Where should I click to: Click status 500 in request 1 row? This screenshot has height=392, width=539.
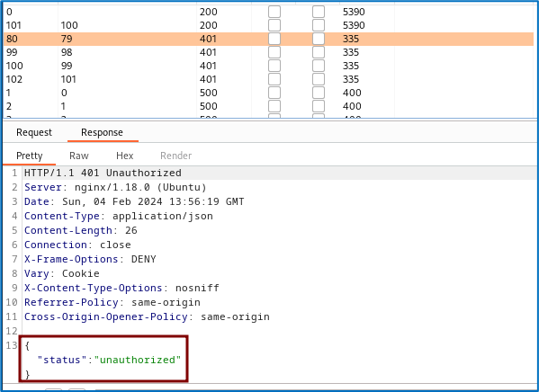point(209,93)
